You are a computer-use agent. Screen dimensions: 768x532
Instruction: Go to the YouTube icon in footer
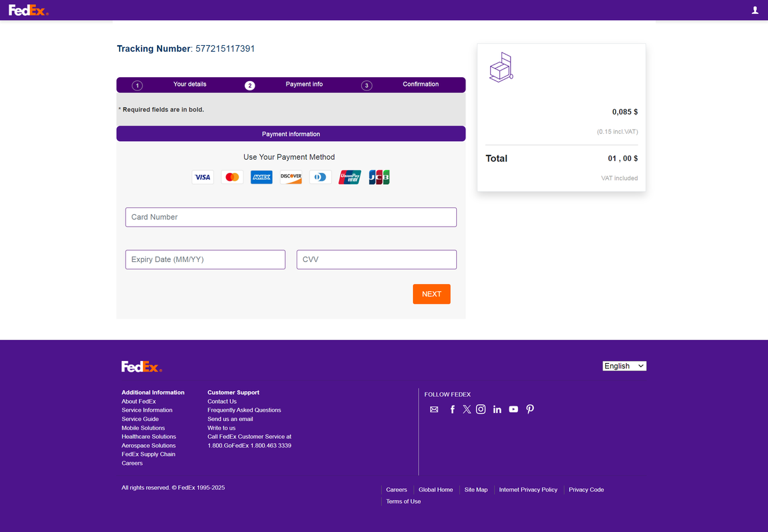click(513, 410)
